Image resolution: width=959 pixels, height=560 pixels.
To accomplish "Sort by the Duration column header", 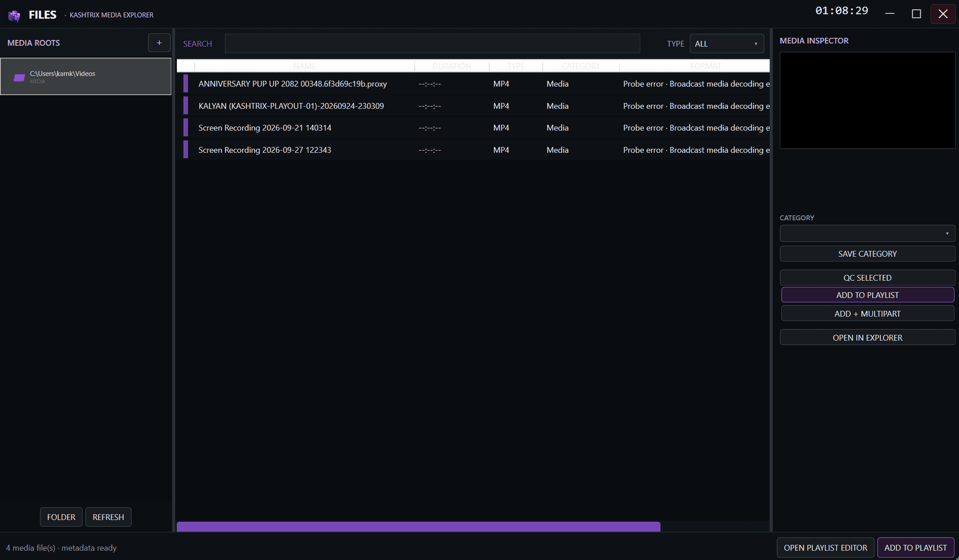I will [452, 66].
